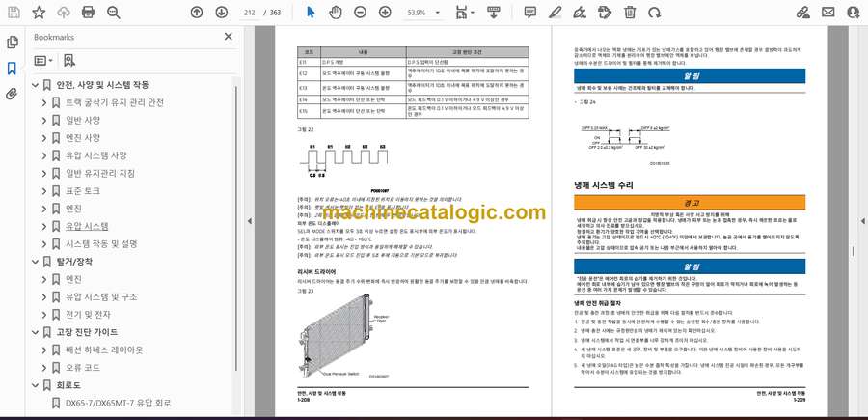Go to previous page arrow
This screenshot has width=868, height=420.
(x=197, y=13)
